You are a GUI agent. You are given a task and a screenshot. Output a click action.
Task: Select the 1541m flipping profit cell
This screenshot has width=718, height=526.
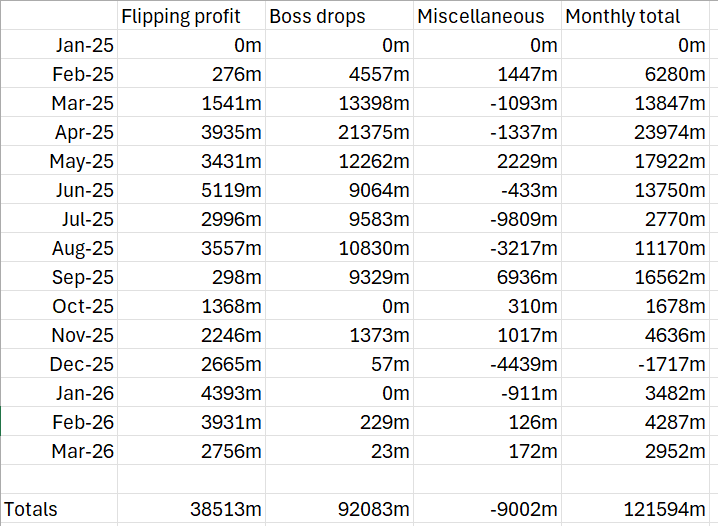[x=191, y=103]
